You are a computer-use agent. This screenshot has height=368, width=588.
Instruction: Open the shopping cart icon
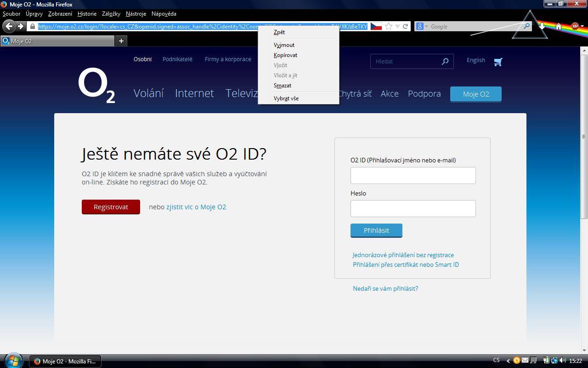click(x=498, y=62)
